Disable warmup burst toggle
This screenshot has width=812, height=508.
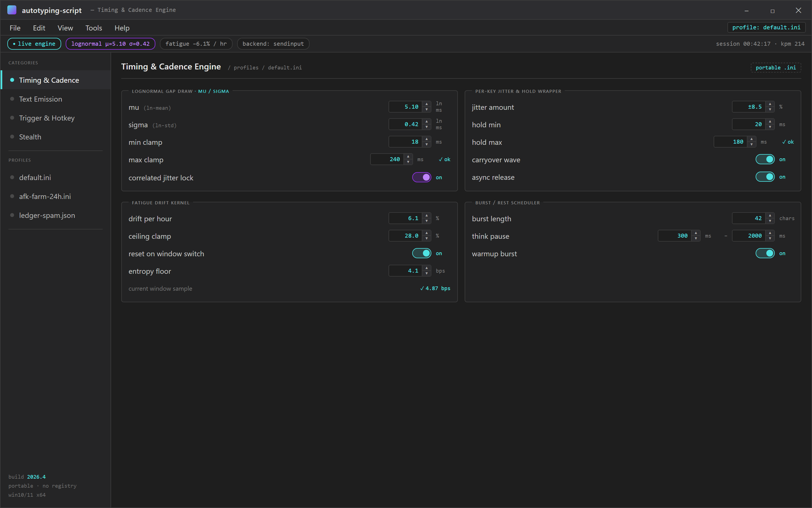tap(765, 253)
